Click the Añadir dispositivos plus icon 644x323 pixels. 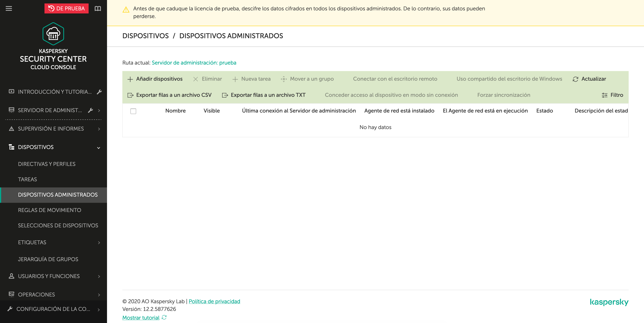[x=130, y=79]
